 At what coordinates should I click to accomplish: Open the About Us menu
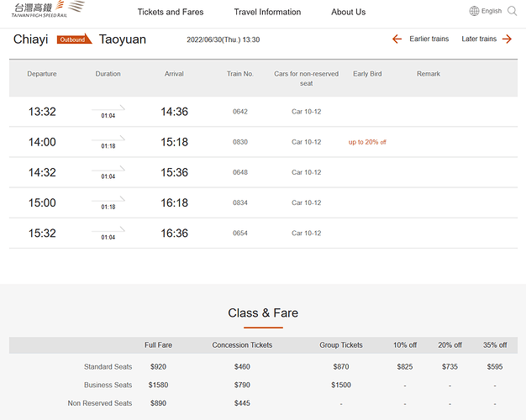[348, 12]
